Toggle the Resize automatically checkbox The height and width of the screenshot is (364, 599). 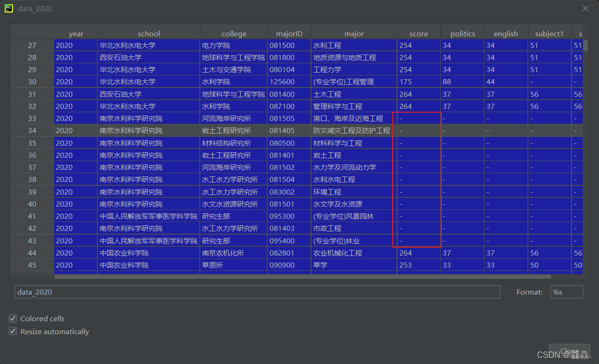click(x=13, y=332)
